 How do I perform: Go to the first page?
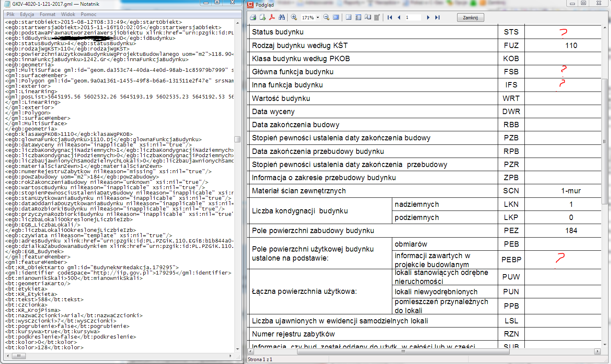[x=390, y=17]
